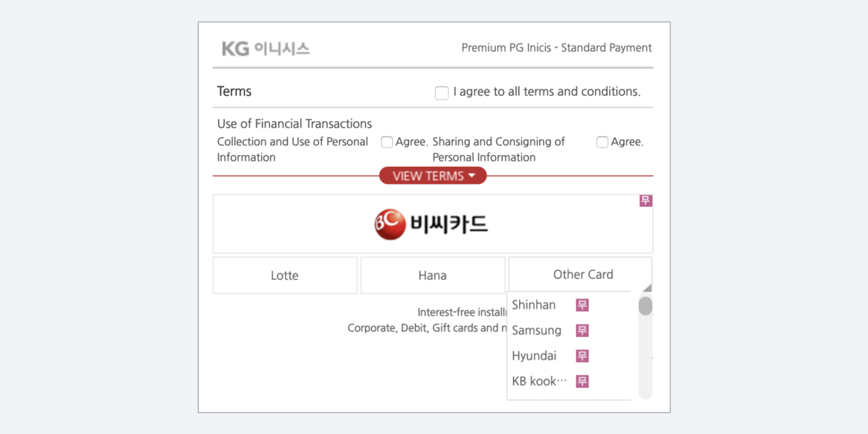Pick Samsung in the card list

(536, 330)
